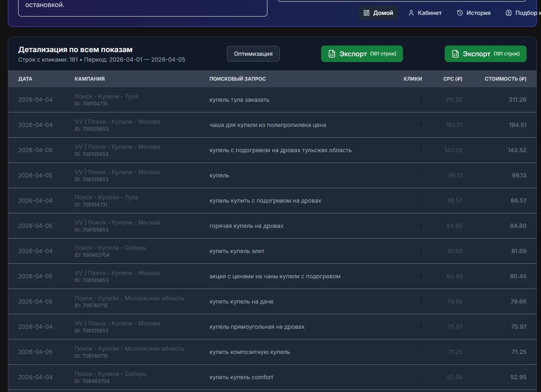The height and width of the screenshot is (392, 541).
Task: Click the campaign name in the "купить купель элит" row
Action: click(x=110, y=248)
